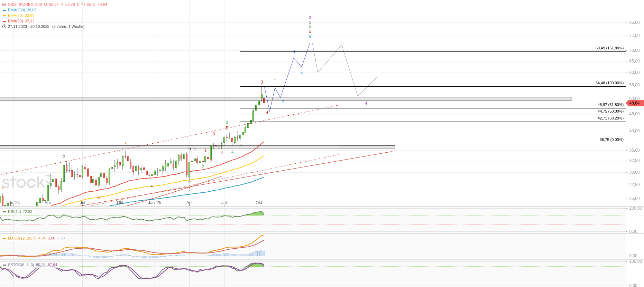Image resolution: width=644 pixels, height=287 pixels.
Task: Select the 36,75 (0.00%) Fibonacci level label
Action: click(611, 140)
